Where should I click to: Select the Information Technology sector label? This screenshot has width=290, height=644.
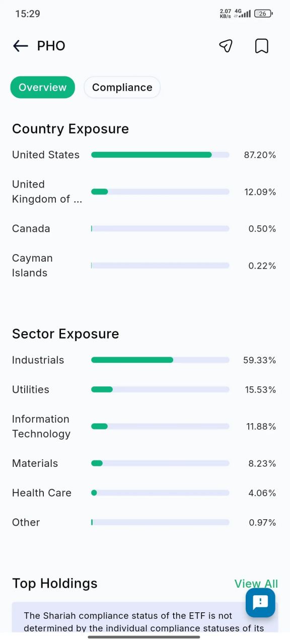pos(41,426)
